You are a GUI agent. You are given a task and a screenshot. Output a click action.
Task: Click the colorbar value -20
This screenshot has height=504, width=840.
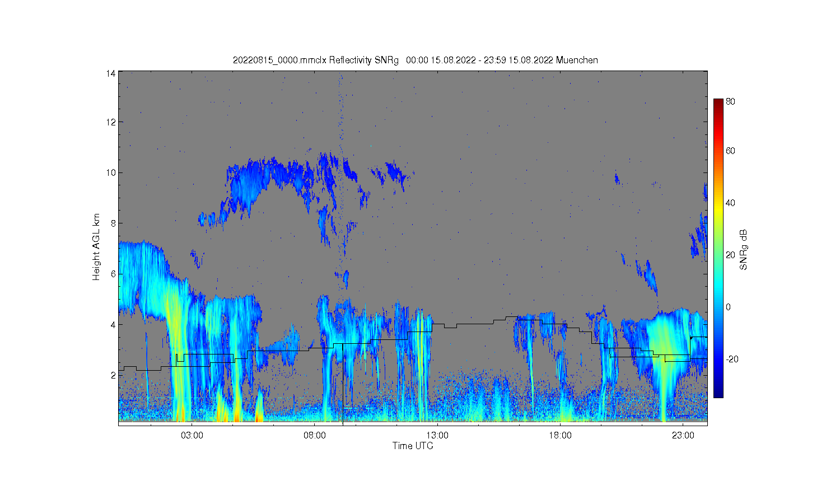731,359
